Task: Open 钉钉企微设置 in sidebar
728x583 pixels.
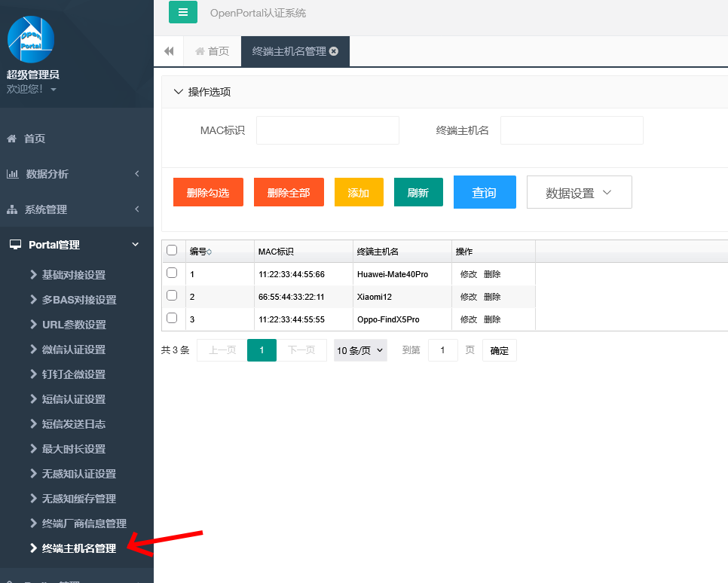Action: coord(74,374)
